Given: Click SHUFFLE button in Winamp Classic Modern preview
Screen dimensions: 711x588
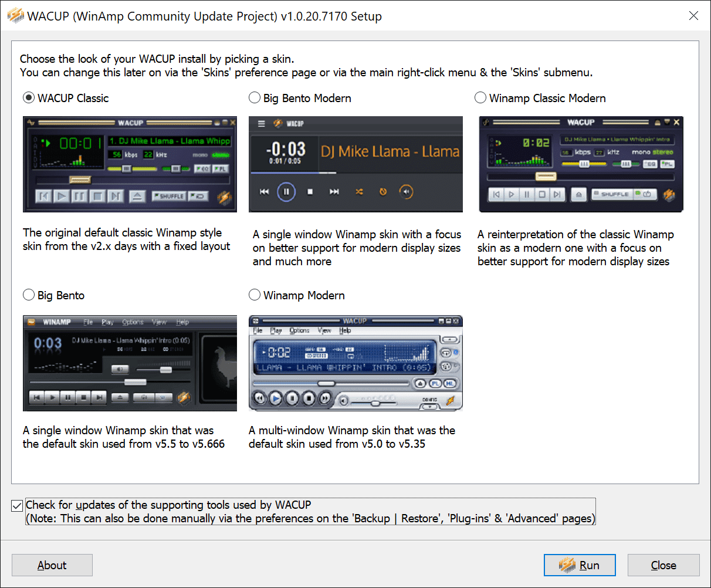Looking at the screenshot, I should 614,194.
